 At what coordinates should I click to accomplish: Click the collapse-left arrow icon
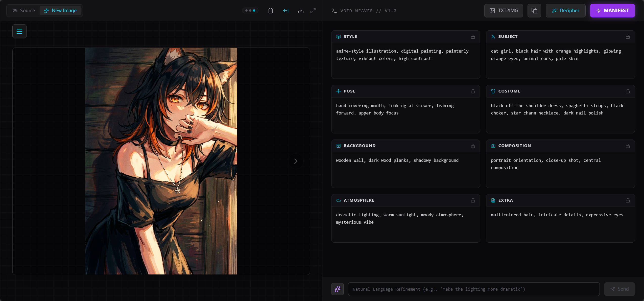(x=286, y=11)
